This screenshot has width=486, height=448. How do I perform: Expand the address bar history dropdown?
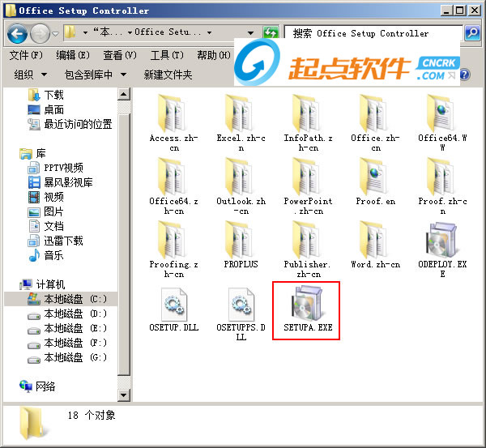(x=251, y=32)
